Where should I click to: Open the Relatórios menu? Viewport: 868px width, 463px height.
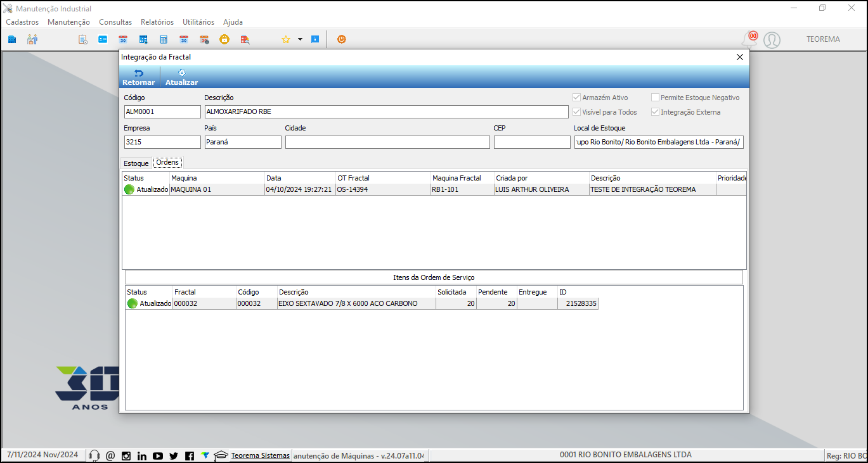click(157, 22)
